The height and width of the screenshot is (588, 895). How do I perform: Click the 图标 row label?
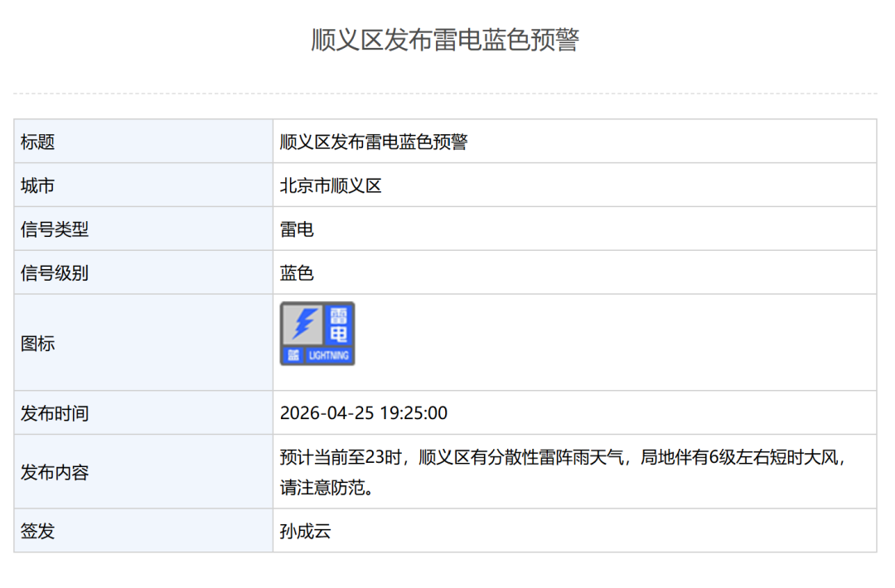coord(37,344)
